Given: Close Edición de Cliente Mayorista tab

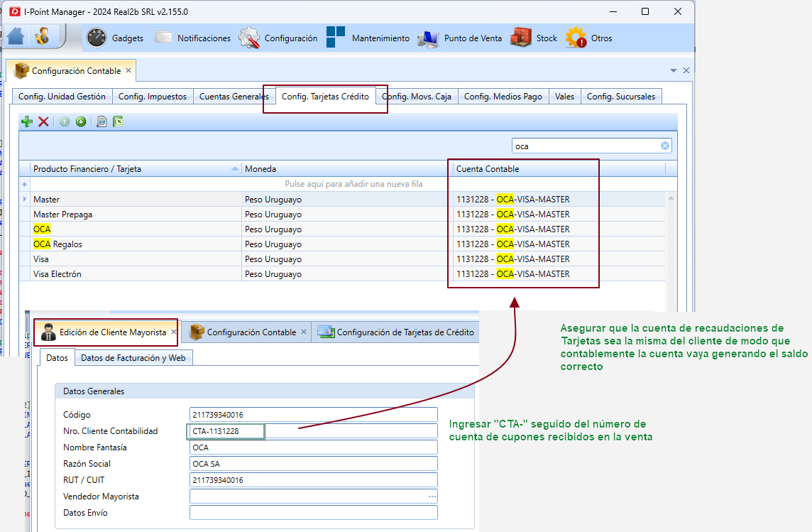Looking at the screenshot, I should point(174,332).
